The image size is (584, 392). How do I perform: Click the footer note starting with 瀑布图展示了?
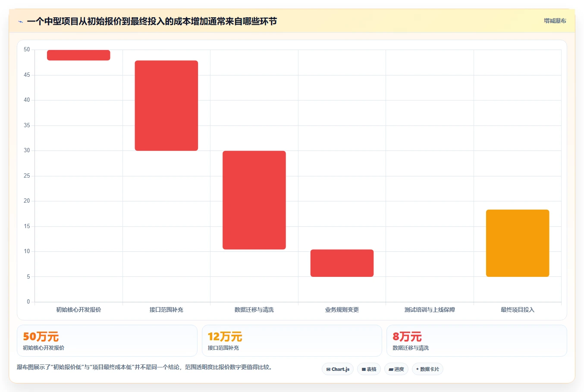[144, 367]
